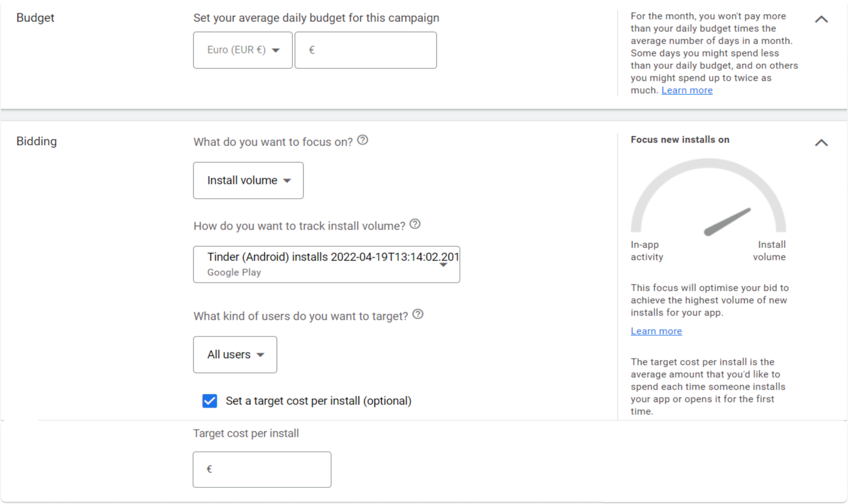Open the Install volume focus dropdown
This screenshot has width=848, height=504.
pyautogui.click(x=248, y=180)
